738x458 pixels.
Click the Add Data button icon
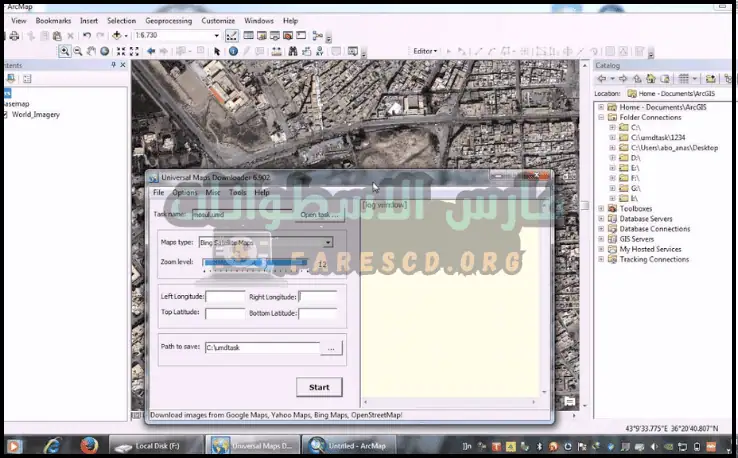point(117,36)
